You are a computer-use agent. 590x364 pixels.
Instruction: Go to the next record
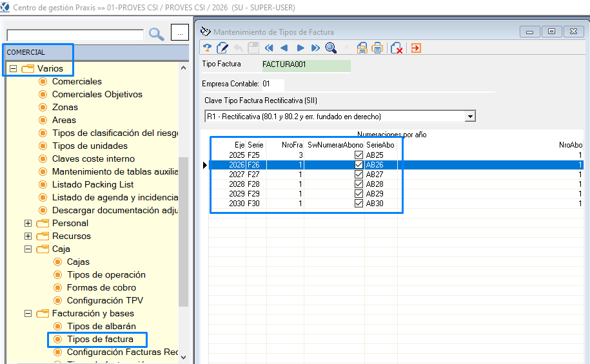(300, 48)
